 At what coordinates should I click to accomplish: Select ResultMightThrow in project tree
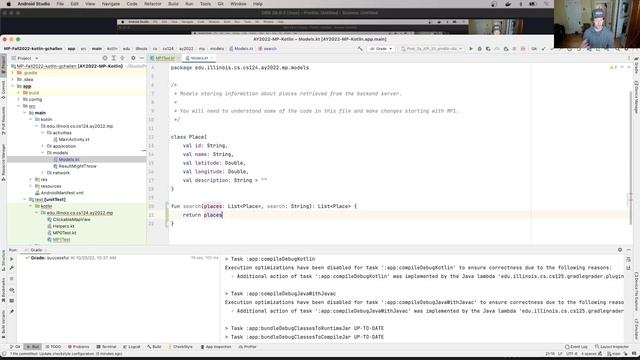coord(77,166)
